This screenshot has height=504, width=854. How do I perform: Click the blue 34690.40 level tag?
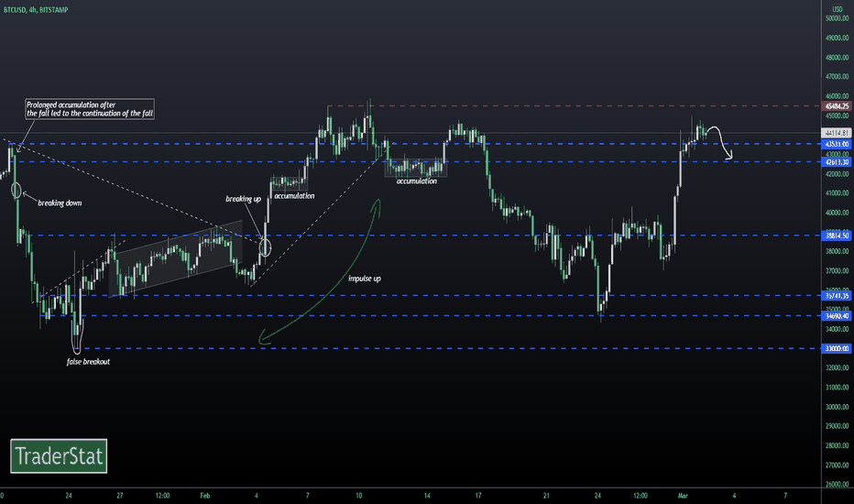[837, 316]
